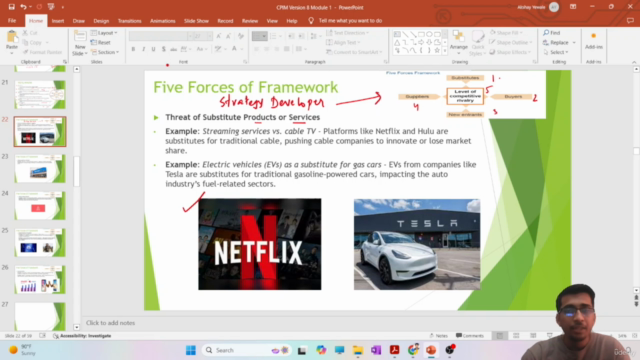Open the Text Direction dropdown

348,33
